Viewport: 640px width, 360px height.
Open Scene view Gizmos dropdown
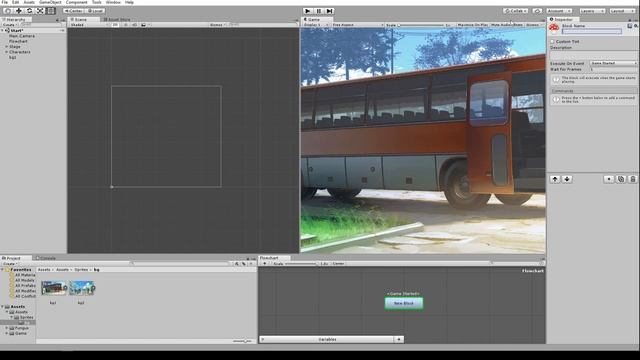coord(218,25)
